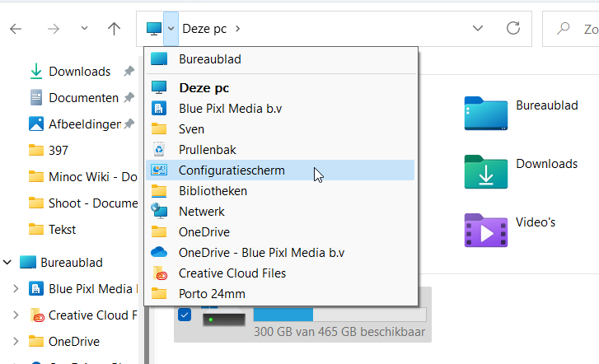Viewport: 599px width, 364px height.
Task: Open pinned Documenten in quick access
Action: tap(82, 98)
